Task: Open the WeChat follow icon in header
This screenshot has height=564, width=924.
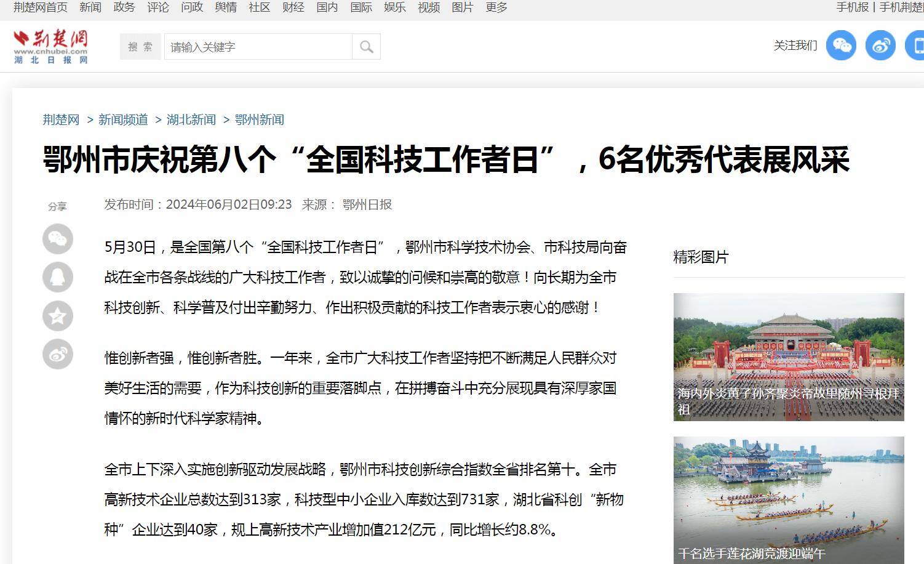Action: [x=840, y=46]
